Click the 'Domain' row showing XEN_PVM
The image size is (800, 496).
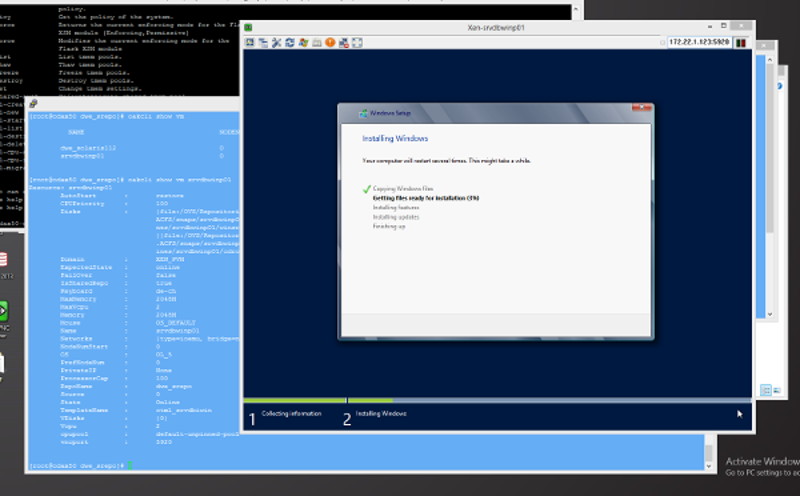[122, 259]
